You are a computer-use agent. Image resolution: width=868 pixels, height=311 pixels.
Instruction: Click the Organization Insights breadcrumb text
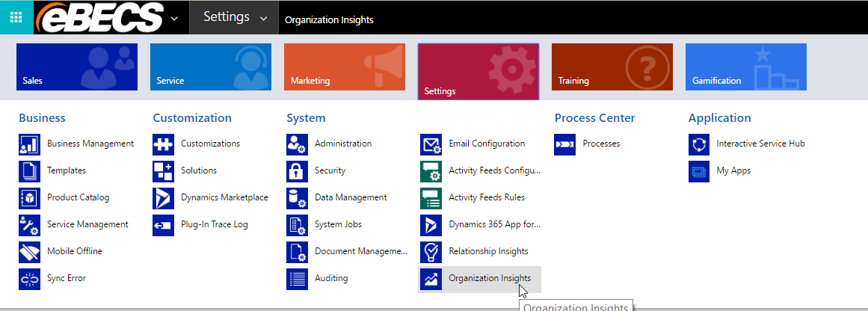click(329, 20)
